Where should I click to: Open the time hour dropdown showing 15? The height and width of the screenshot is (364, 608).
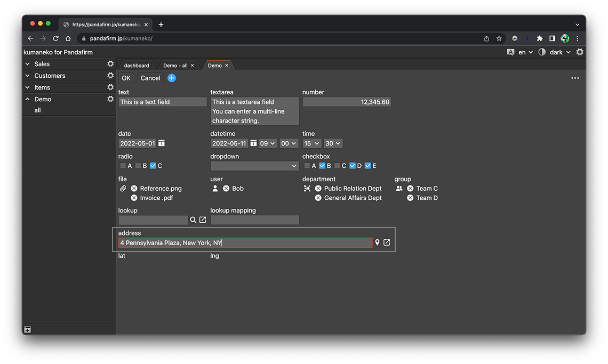[x=311, y=143]
